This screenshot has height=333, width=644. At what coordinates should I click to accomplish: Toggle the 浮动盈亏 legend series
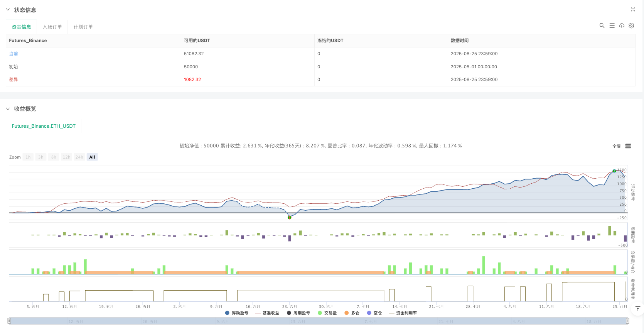pyautogui.click(x=237, y=313)
